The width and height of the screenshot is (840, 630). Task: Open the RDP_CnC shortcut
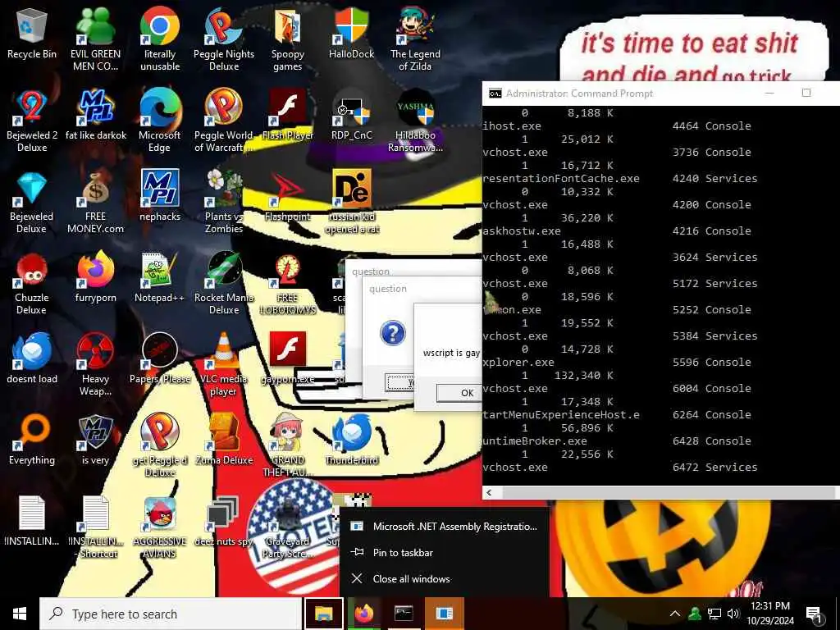[x=351, y=115]
